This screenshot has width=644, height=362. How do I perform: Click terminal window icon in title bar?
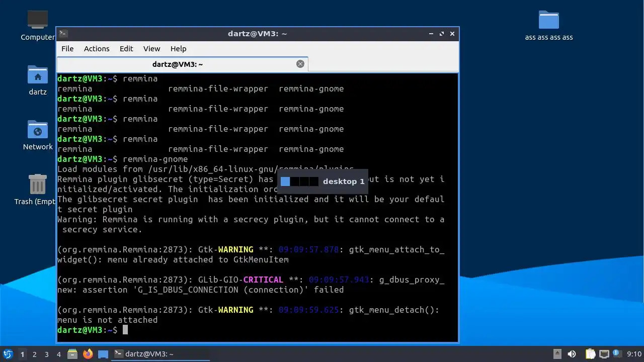coord(63,34)
